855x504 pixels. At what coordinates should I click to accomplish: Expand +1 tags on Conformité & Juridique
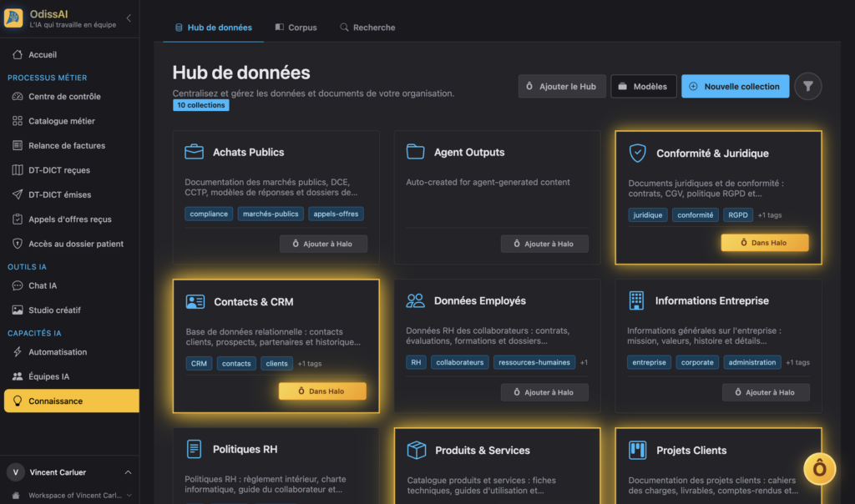(769, 214)
